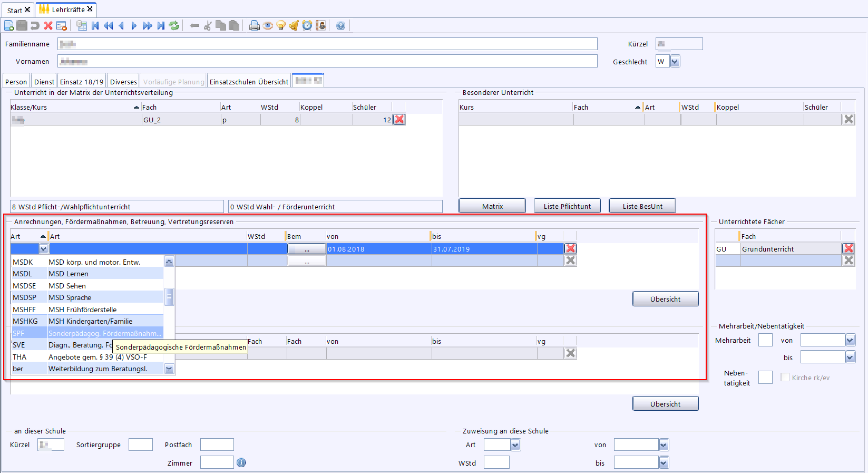Click the fast-backward double arrow icon
The width and height of the screenshot is (868, 473).
pos(108,25)
